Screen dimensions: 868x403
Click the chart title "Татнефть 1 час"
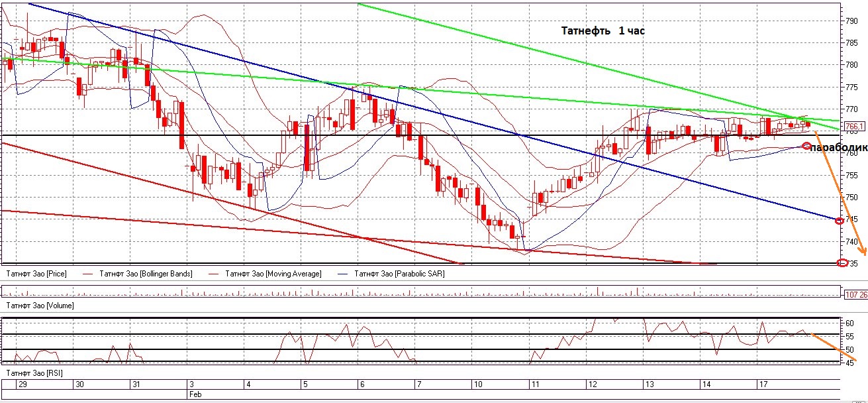[603, 31]
